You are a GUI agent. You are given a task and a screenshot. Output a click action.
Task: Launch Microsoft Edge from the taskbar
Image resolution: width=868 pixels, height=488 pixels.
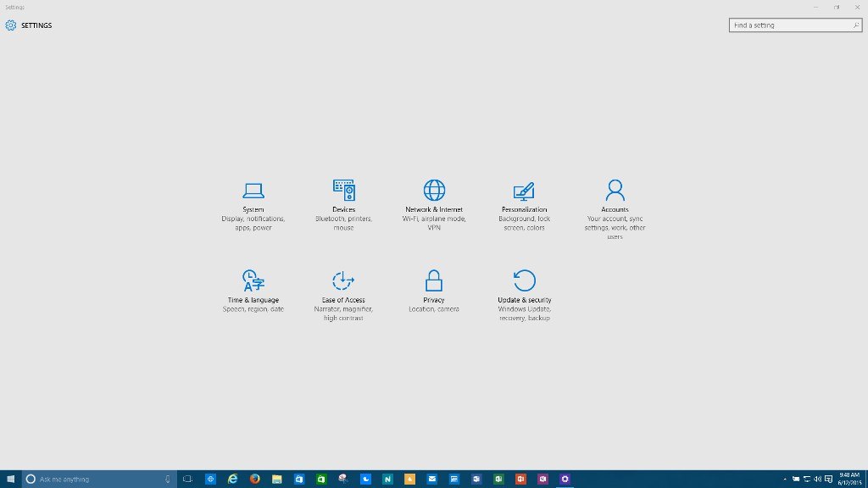[x=231, y=479]
